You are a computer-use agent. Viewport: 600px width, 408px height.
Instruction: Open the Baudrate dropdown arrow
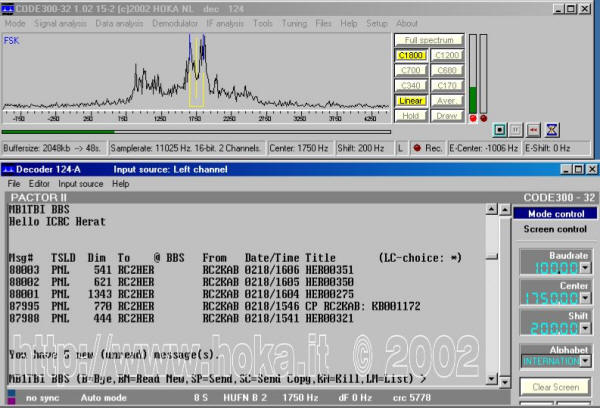pos(585,268)
